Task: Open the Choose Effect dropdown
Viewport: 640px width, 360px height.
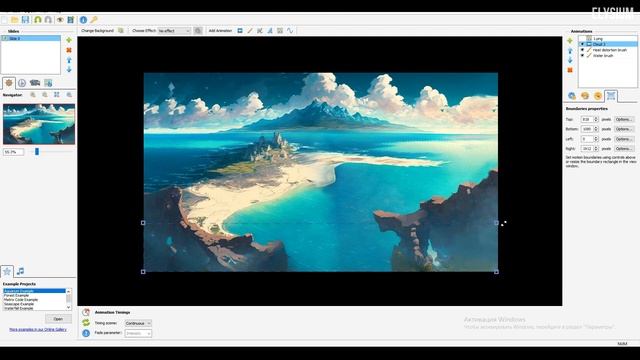Action: point(174,31)
